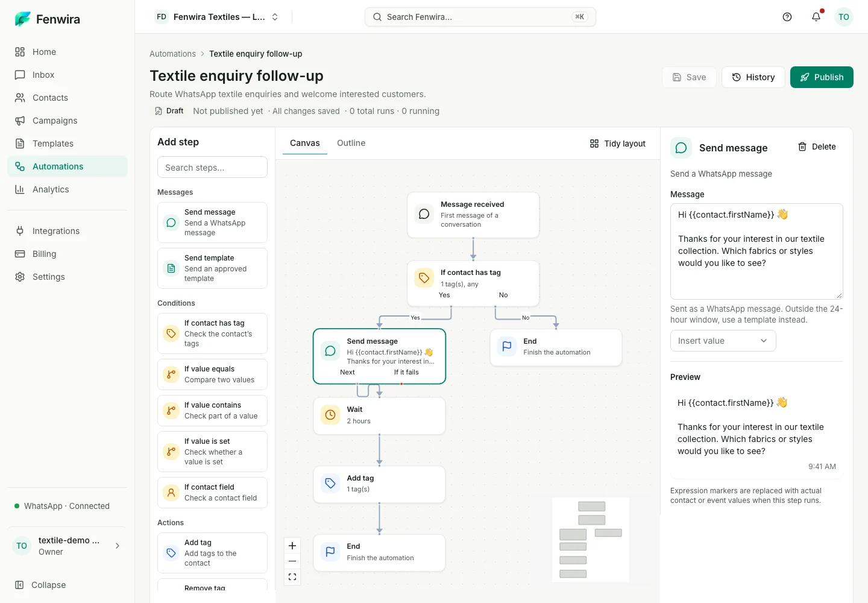
Task: Open the help icon in top bar
Action: point(787,17)
